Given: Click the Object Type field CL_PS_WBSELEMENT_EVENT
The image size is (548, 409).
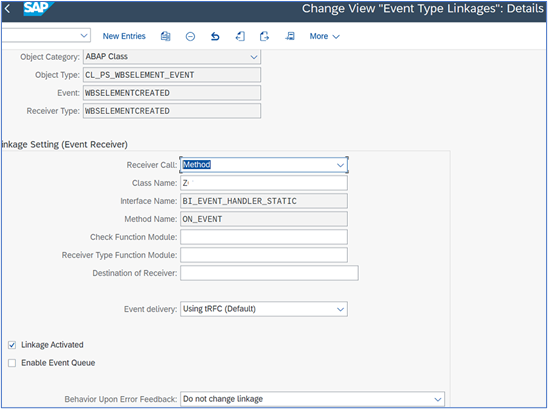Looking at the screenshot, I should (x=172, y=75).
